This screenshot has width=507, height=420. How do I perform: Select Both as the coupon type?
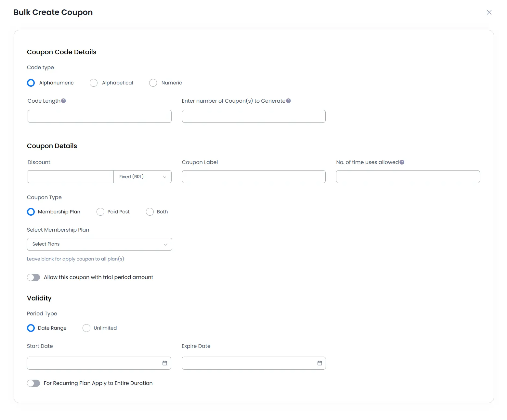click(x=149, y=212)
